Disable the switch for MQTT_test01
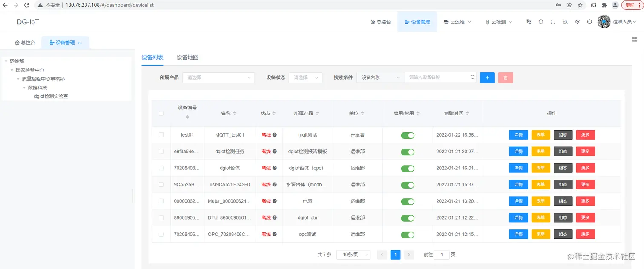This screenshot has height=269, width=644. point(408,135)
